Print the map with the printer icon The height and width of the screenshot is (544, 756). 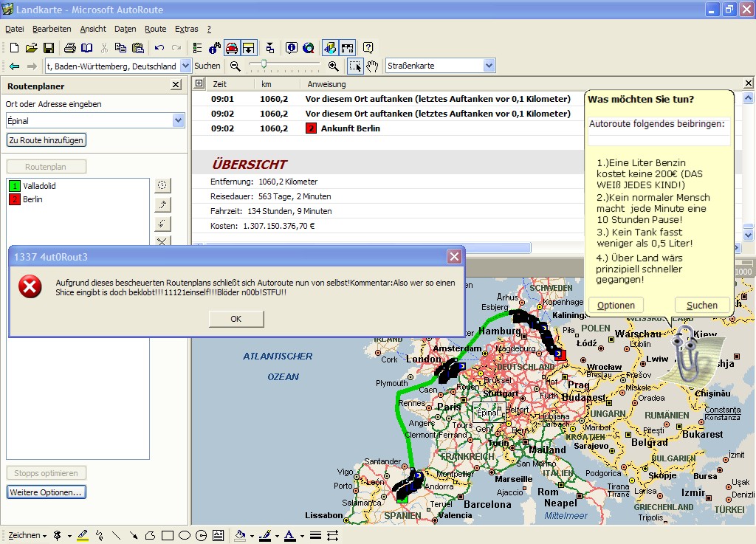[x=70, y=48]
